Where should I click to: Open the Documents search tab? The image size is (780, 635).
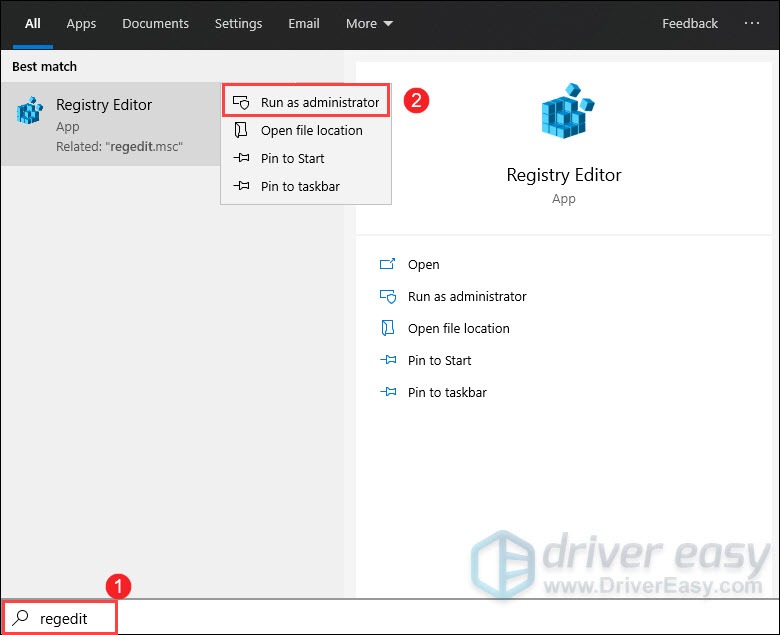(155, 23)
